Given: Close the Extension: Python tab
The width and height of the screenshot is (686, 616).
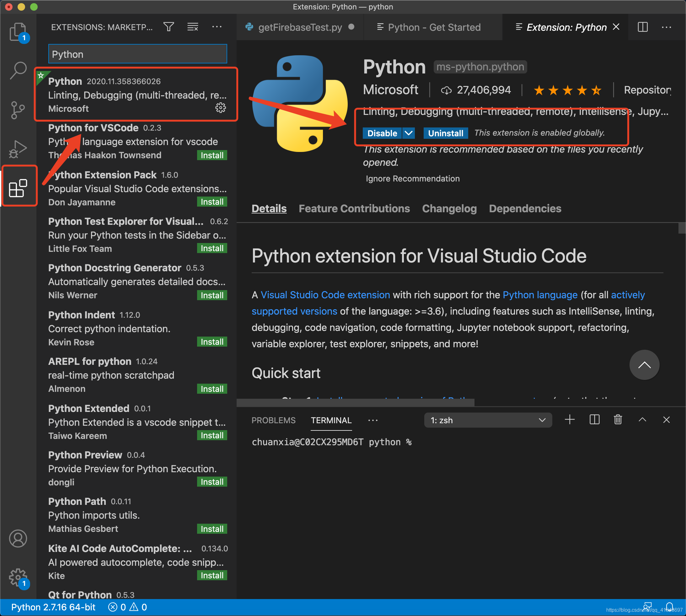Looking at the screenshot, I should coord(616,27).
